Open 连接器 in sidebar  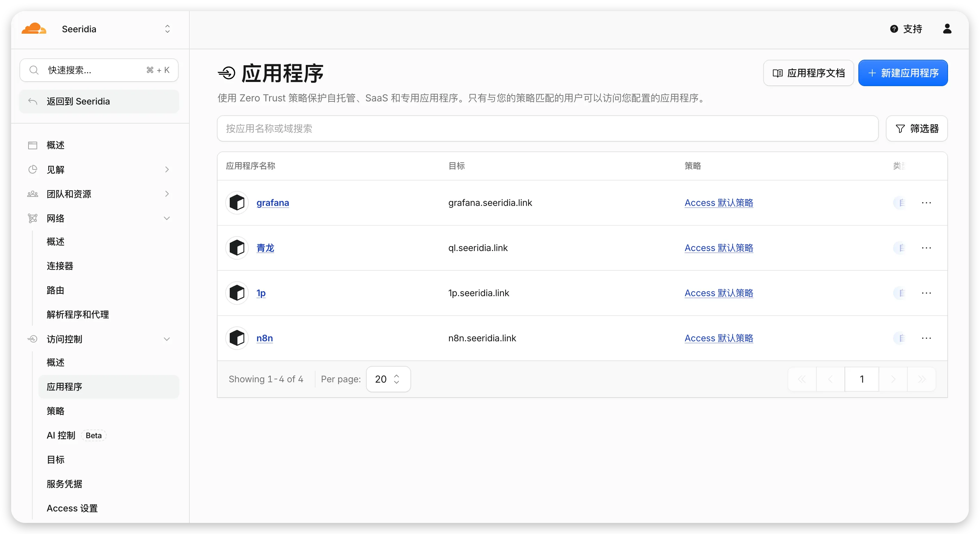point(60,266)
